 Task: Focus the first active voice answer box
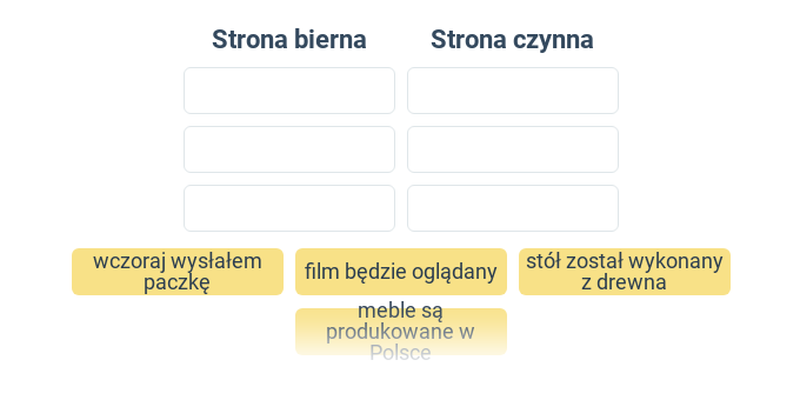pyautogui.click(x=513, y=90)
